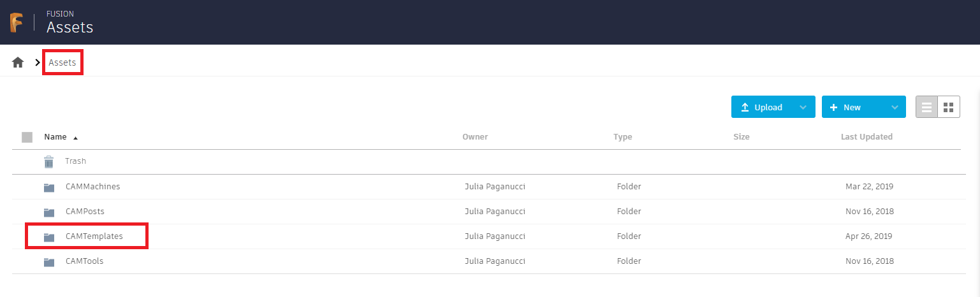Click the CAMTemplates folder icon
The image size is (980, 297).
(x=49, y=236)
